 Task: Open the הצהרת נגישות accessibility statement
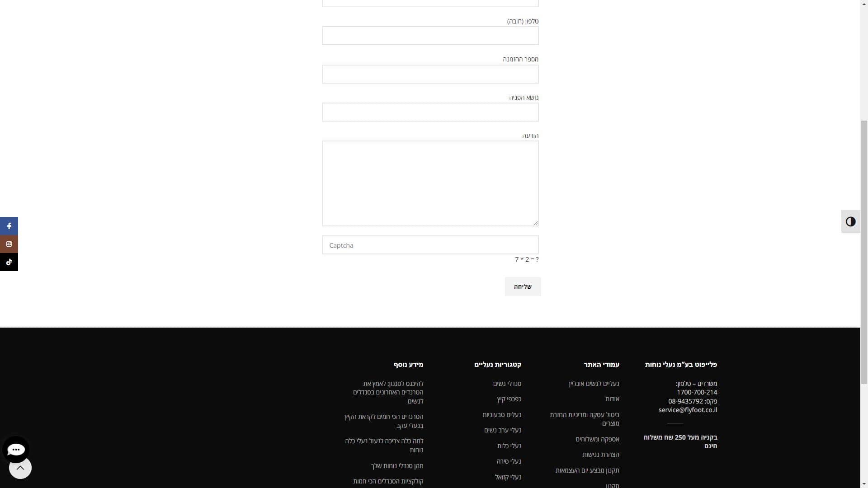pyautogui.click(x=600, y=455)
